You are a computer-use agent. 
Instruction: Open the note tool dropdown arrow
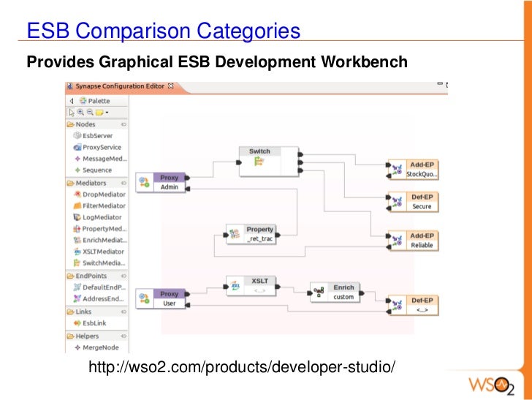pyautogui.click(x=107, y=113)
